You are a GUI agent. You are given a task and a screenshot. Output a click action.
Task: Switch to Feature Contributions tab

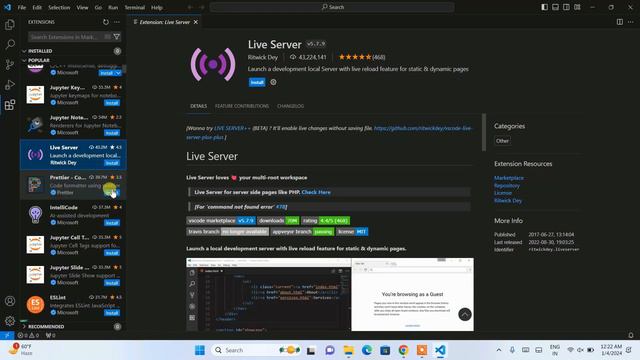(242, 106)
